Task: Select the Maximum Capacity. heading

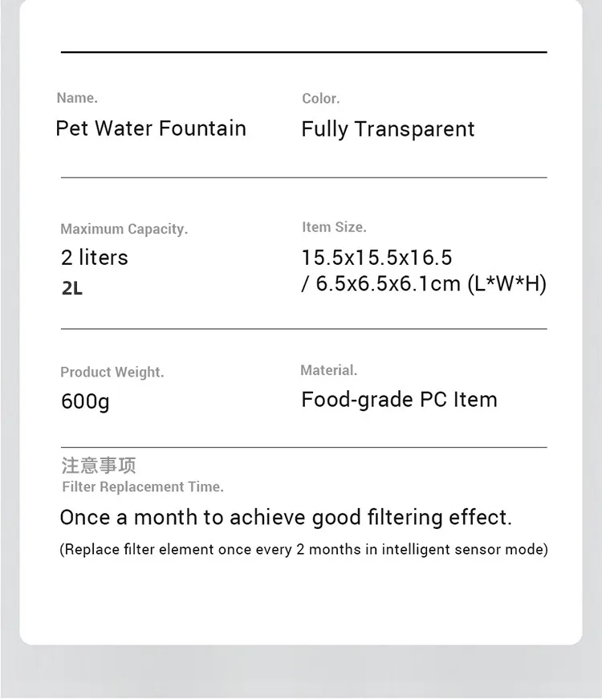Action: tap(124, 229)
